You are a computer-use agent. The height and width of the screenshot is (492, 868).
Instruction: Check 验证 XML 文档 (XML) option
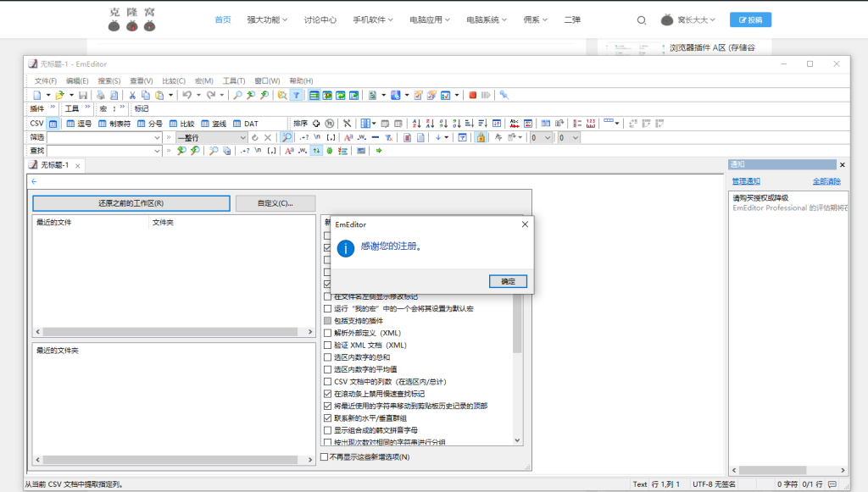(328, 345)
